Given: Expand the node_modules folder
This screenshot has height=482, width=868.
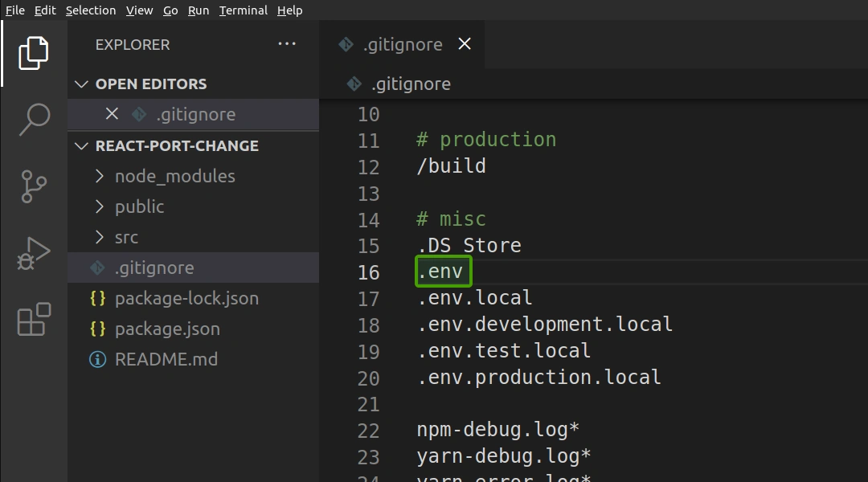Looking at the screenshot, I should point(100,176).
